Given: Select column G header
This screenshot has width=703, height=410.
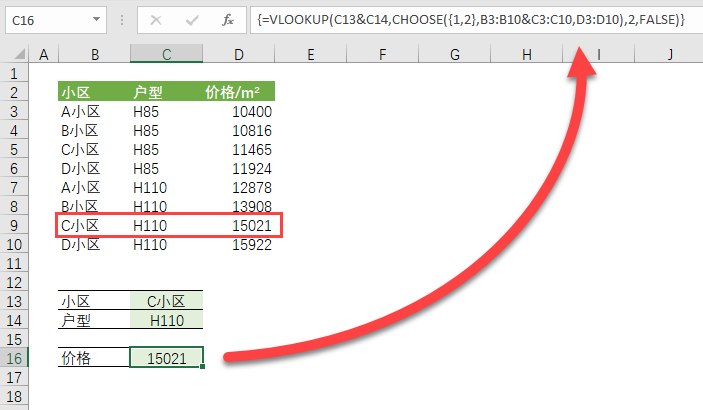Looking at the screenshot, I should [x=455, y=54].
